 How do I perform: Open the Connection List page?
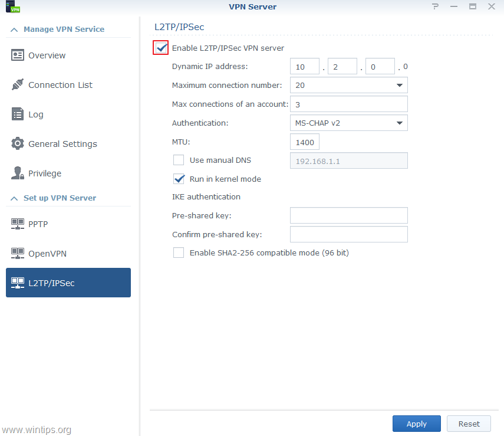(x=68, y=85)
